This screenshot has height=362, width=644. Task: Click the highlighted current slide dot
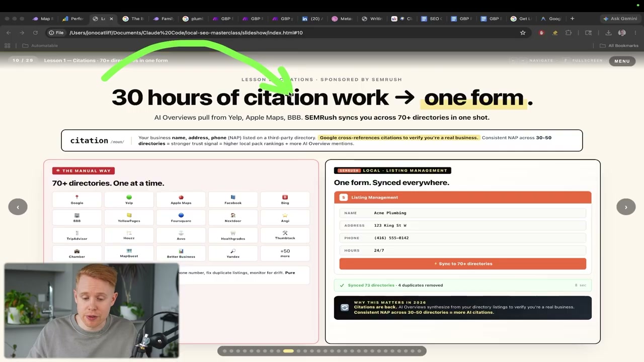click(x=288, y=351)
